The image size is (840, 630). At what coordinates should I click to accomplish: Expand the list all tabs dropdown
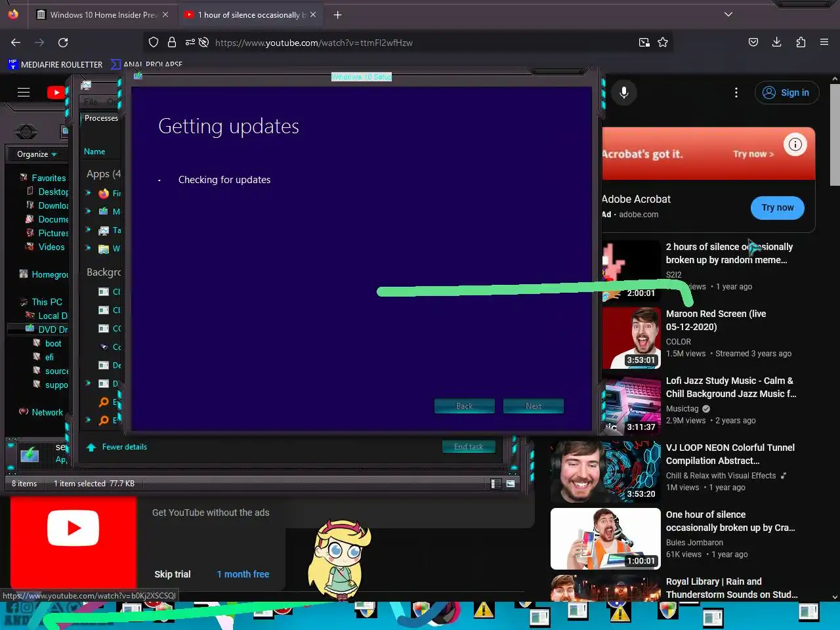point(728,14)
